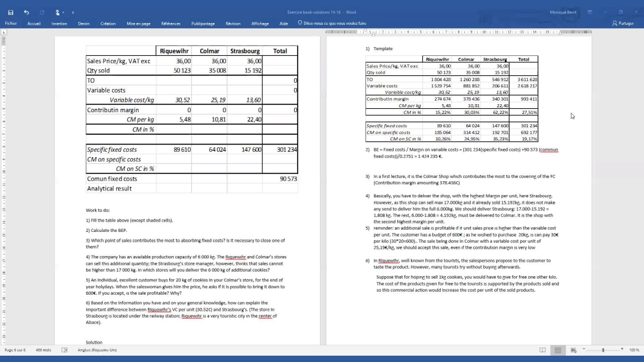Viewport: 644px width, 362px height.
Task: Switch to Web Layout view
Action: (573, 350)
